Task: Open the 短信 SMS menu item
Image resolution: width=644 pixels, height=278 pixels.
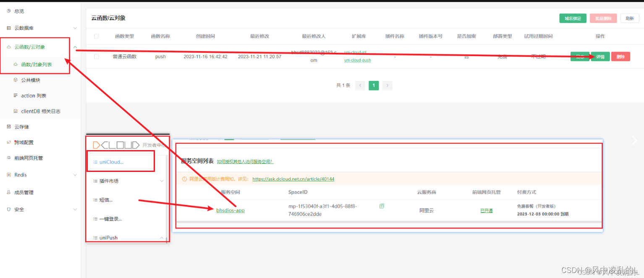Action: [x=104, y=200]
